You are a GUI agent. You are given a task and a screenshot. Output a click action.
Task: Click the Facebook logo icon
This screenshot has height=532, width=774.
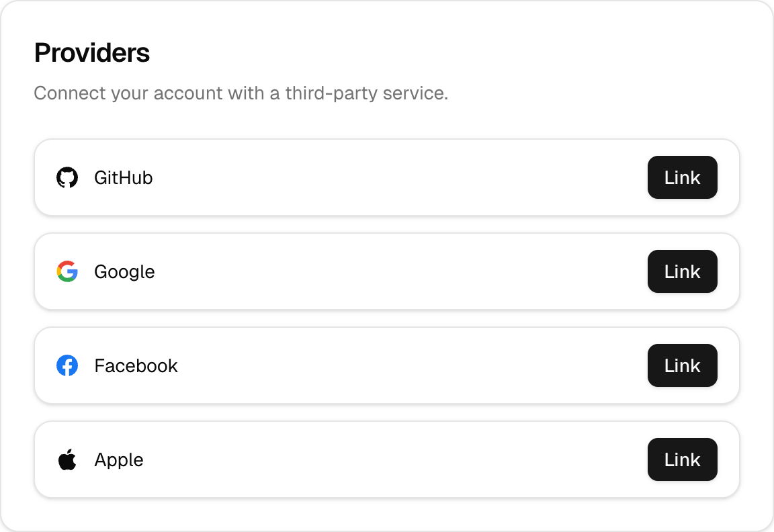[67, 365]
